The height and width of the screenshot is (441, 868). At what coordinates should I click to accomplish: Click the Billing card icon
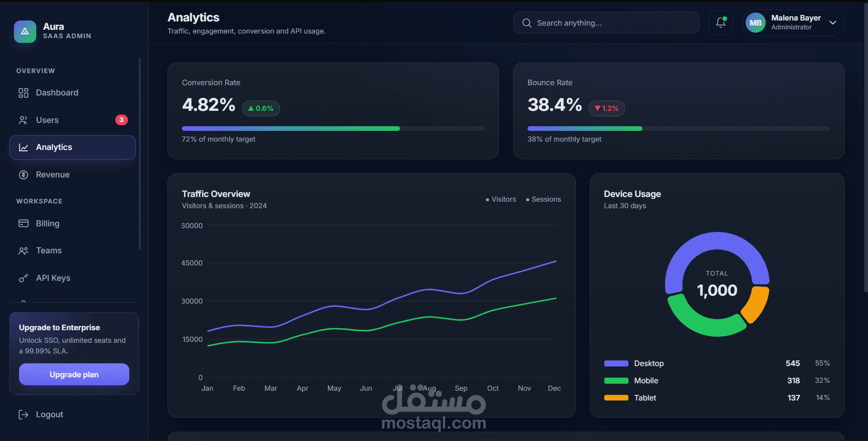(x=23, y=224)
